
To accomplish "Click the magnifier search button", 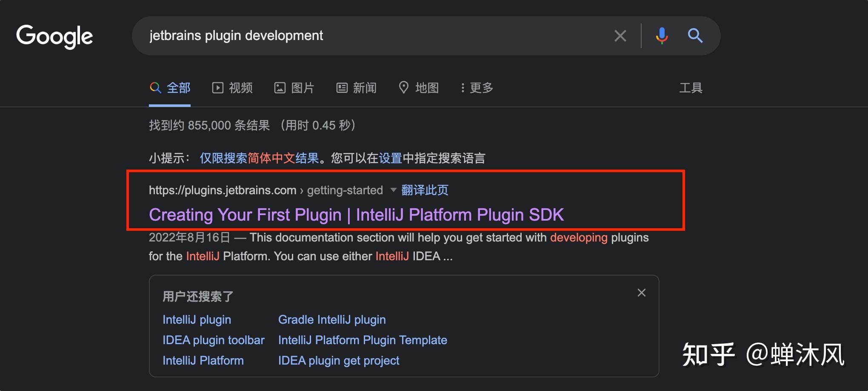I will pyautogui.click(x=695, y=36).
